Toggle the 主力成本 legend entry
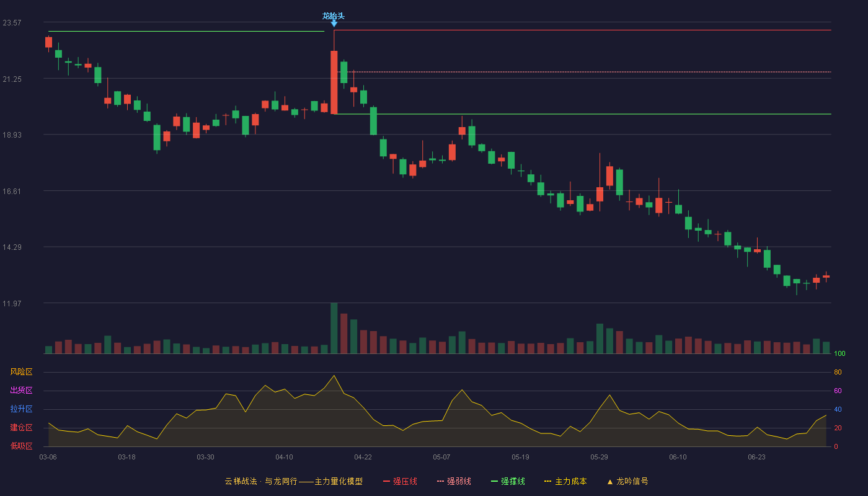This screenshot has width=868, height=496. pyautogui.click(x=565, y=481)
